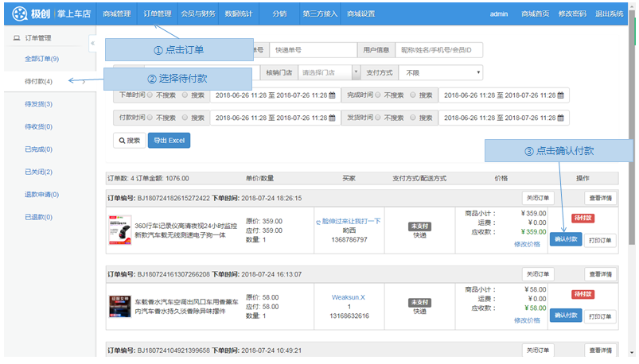This screenshot has width=639, height=364.
Task: Open the 核销门店 store selection dropdown
Action: coord(326,72)
